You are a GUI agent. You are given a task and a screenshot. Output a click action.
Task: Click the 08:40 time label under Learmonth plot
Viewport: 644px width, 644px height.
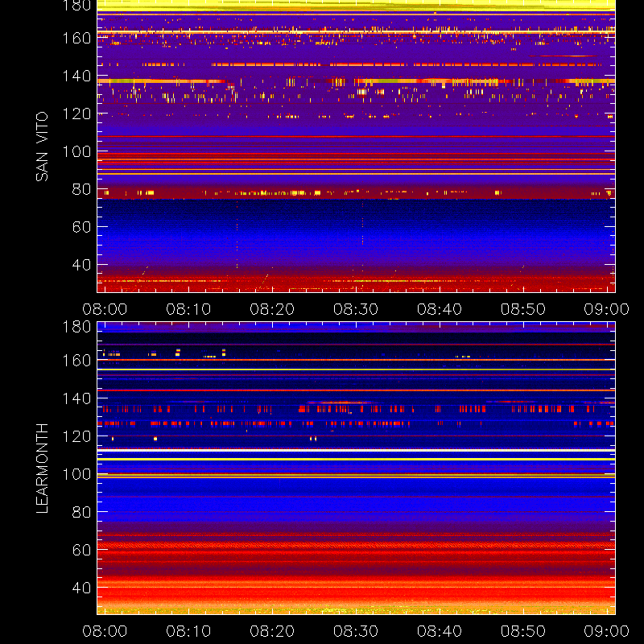[440, 631]
